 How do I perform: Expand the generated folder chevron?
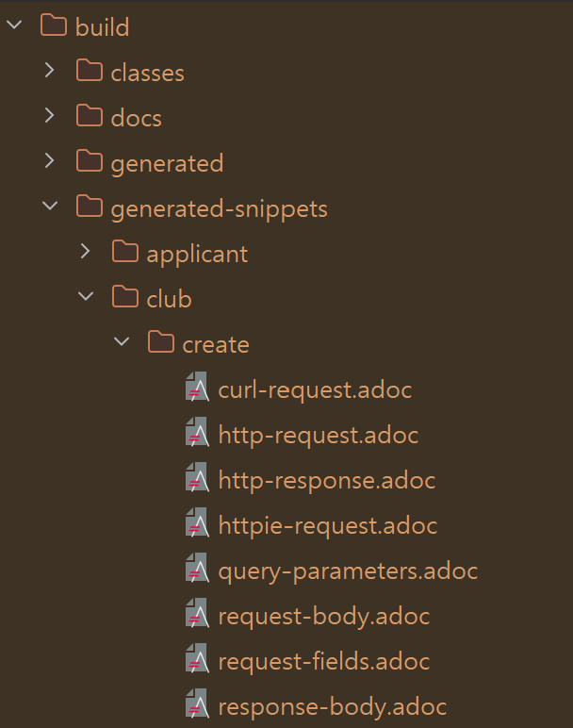50,160
